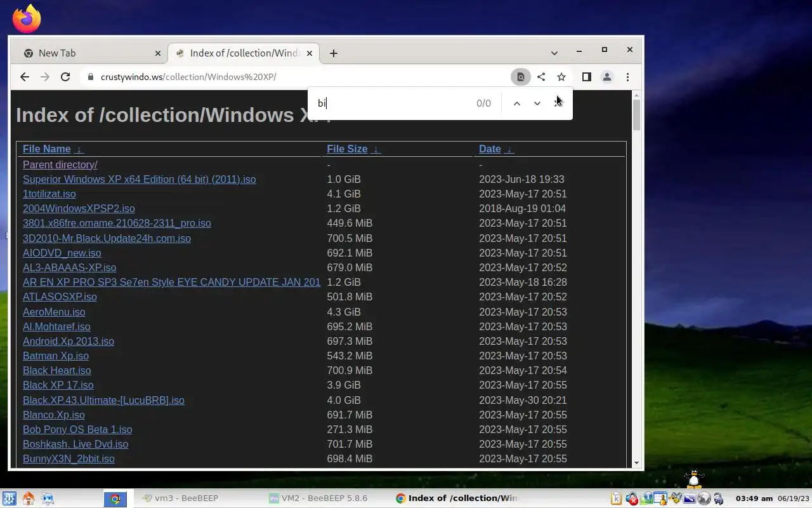Click the browser forward arrow

coord(44,77)
